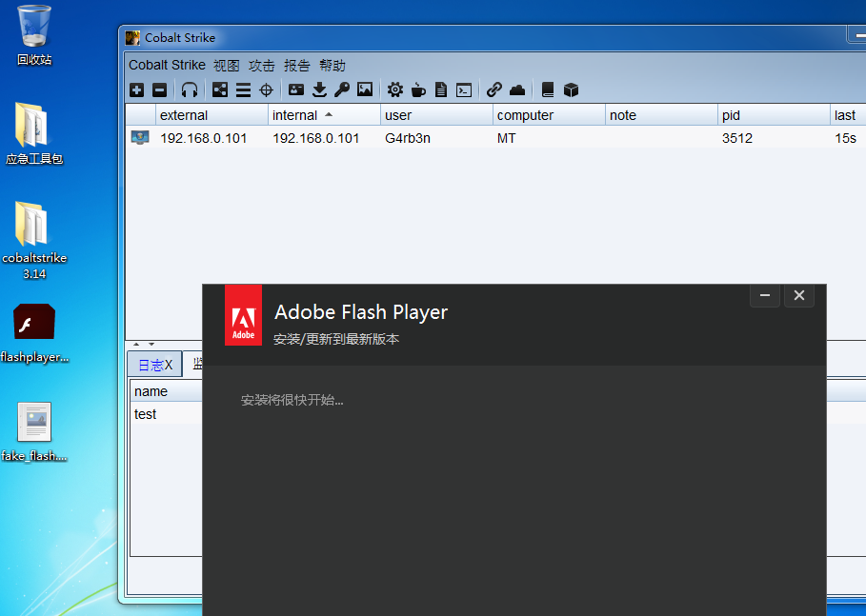Click the name column header in log panel

[x=166, y=391]
